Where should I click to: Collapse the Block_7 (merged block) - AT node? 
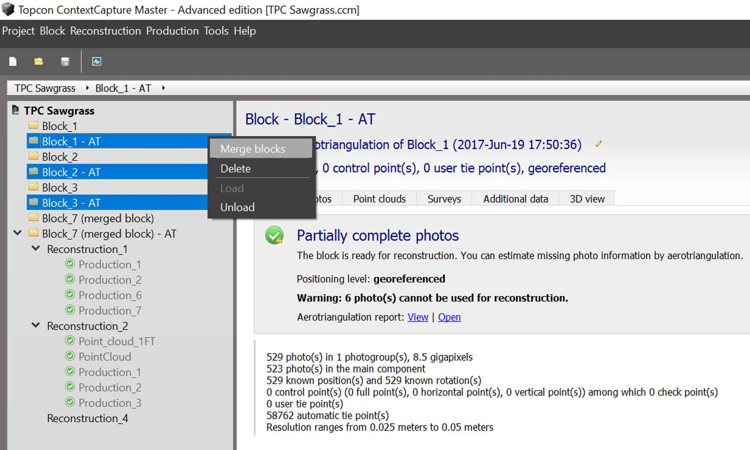point(17,233)
